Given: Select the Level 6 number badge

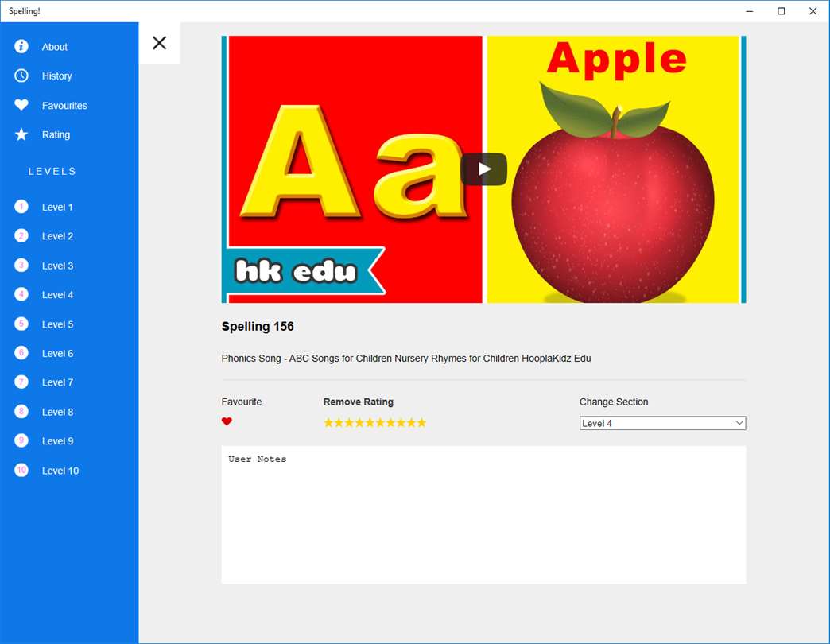Looking at the screenshot, I should click(21, 353).
